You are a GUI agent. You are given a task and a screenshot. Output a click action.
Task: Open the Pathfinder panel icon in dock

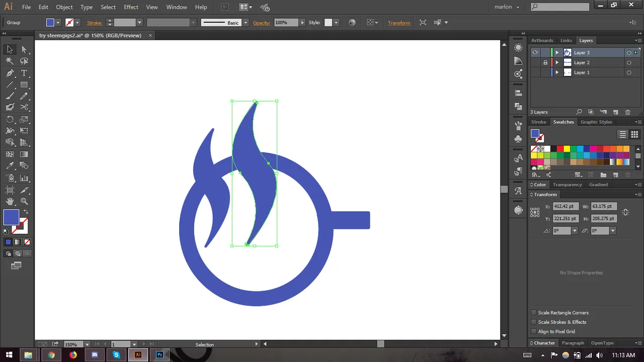[x=518, y=106]
